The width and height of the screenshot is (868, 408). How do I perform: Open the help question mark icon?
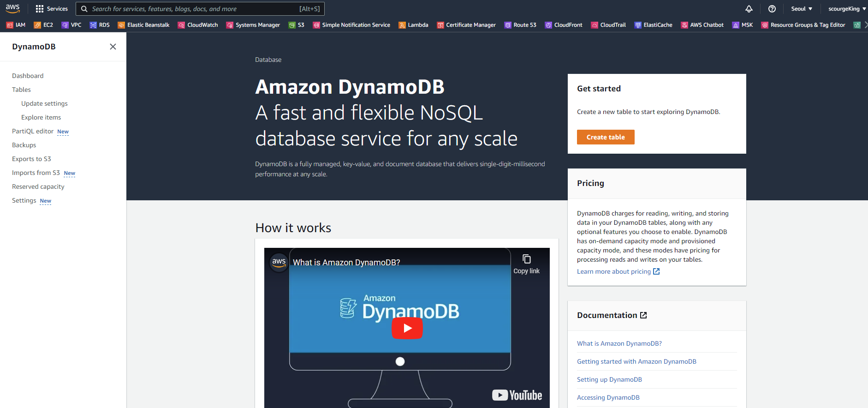[772, 9]
